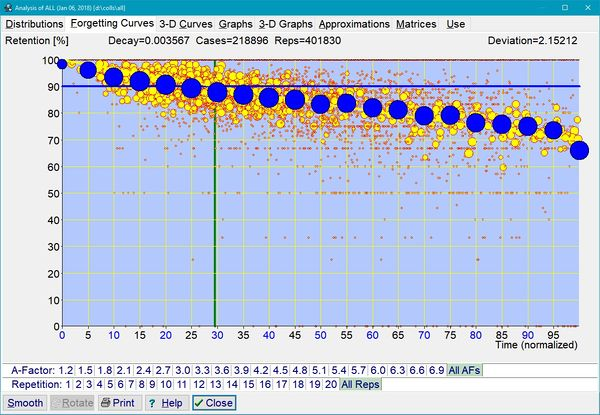Select A-Factor 2.4

[x=144, y=370]
